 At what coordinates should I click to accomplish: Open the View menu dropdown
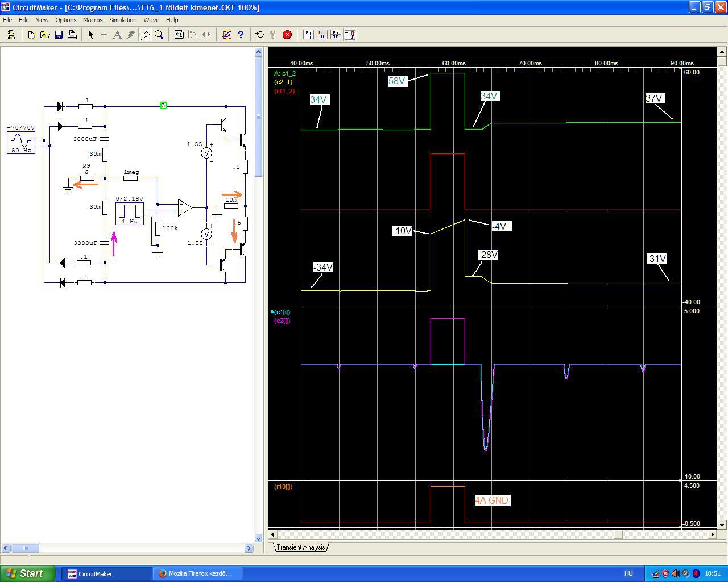pos(42,20)
